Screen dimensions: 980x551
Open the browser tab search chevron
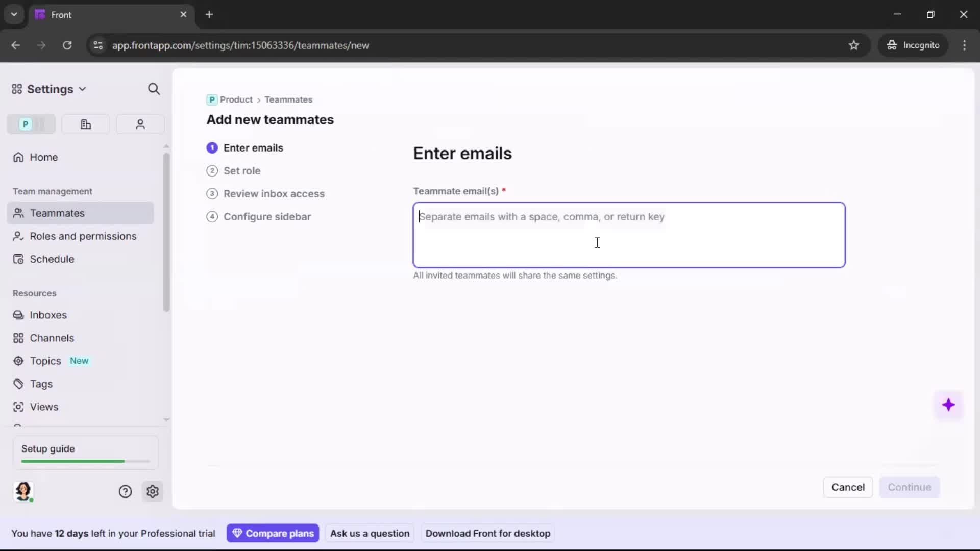(x=14, y=14)
